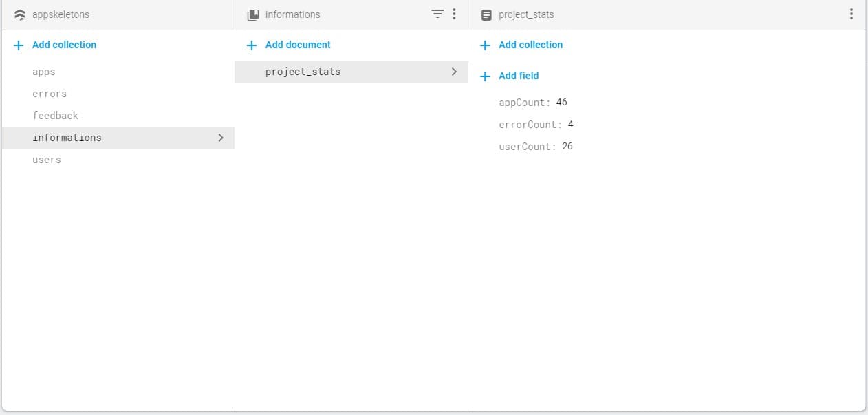
Task: Select the errorCount field value
Action: coord(570,124)
